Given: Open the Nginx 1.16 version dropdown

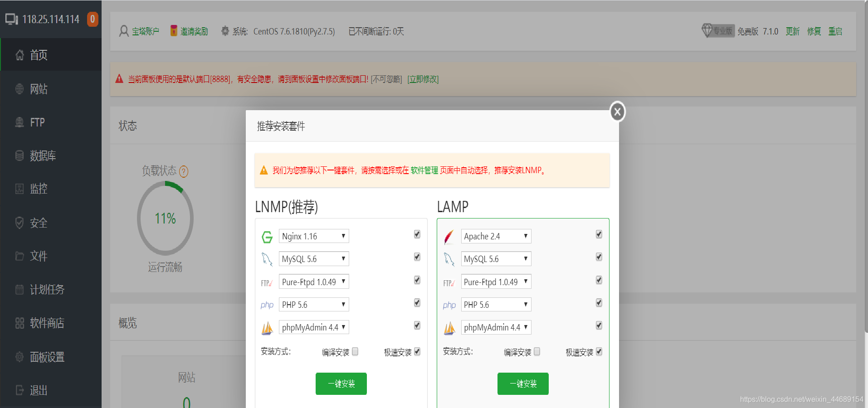Looking at the screenshot, I should point(314,236).
